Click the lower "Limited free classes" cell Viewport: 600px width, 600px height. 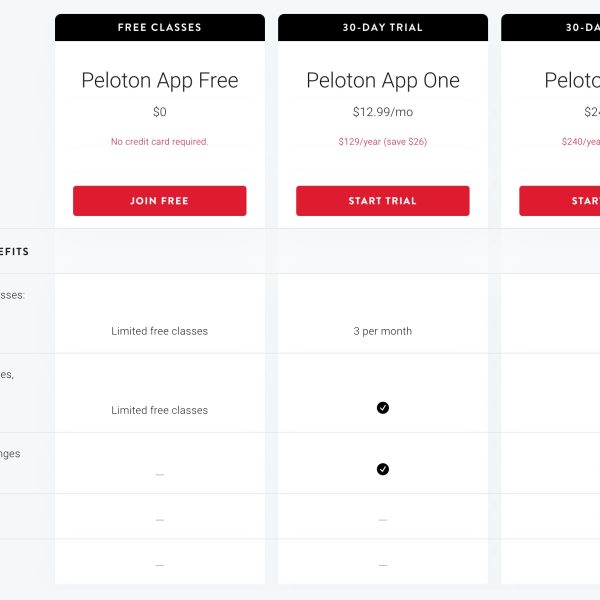tap(160, 410)
